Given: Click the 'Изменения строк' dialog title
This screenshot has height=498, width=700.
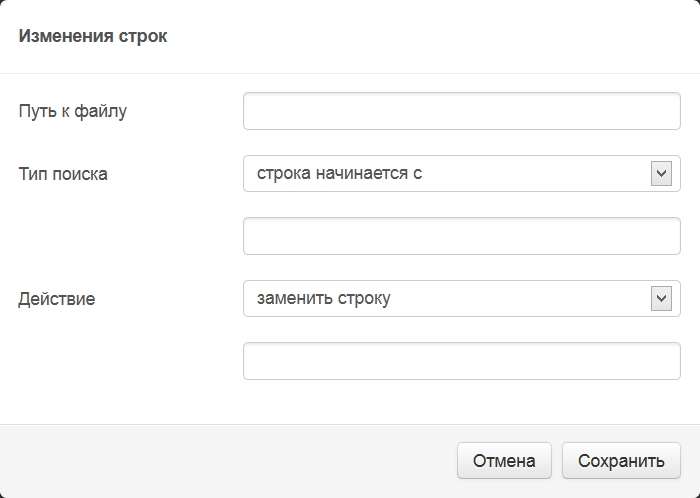Looking at the screenshot, I should tap(93, 36).
